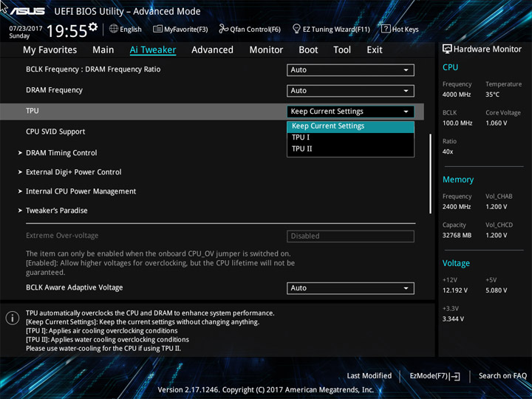Open the Monitor tab
532x399 pixels.
[266, 50]
